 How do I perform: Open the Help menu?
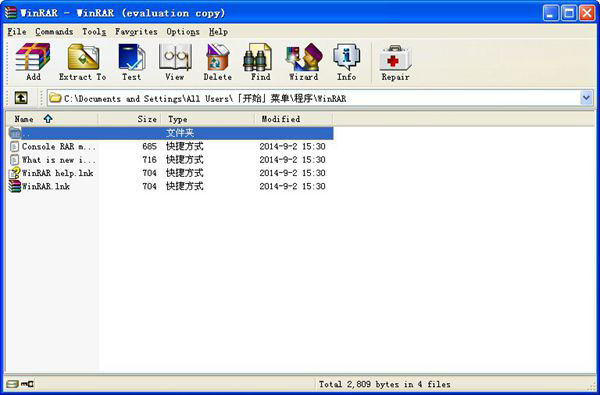point(218,32)
